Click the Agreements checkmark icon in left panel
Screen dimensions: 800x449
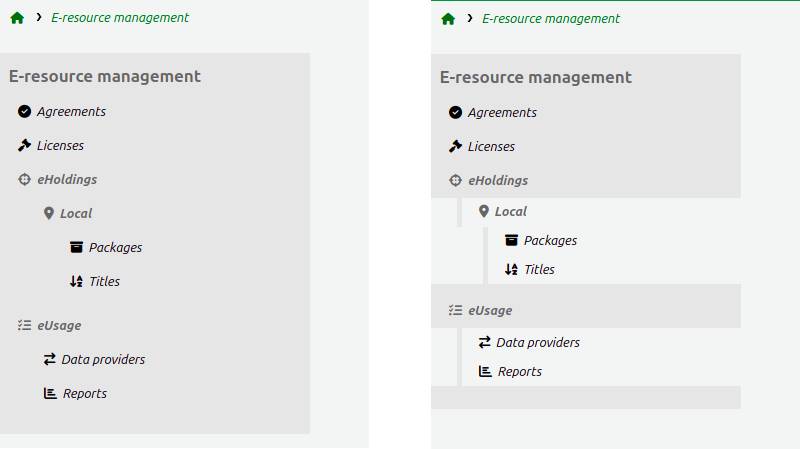click(x=25, y=112)
